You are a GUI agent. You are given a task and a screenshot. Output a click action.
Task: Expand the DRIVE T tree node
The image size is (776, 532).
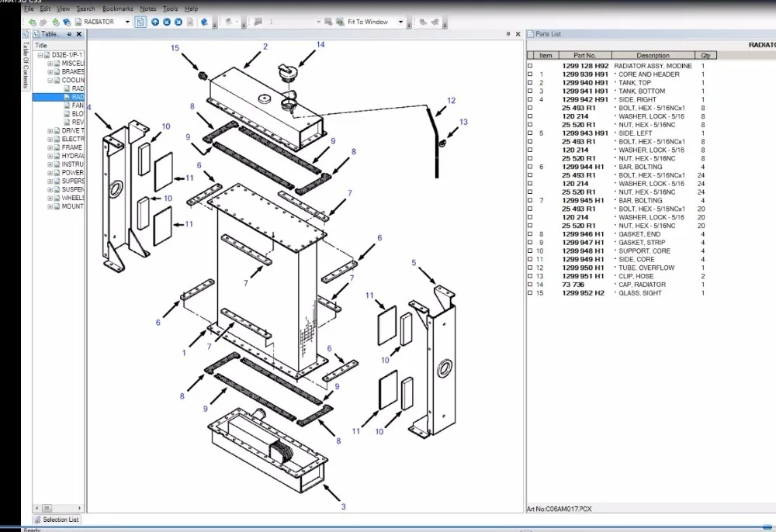click(x=50, y=131)
